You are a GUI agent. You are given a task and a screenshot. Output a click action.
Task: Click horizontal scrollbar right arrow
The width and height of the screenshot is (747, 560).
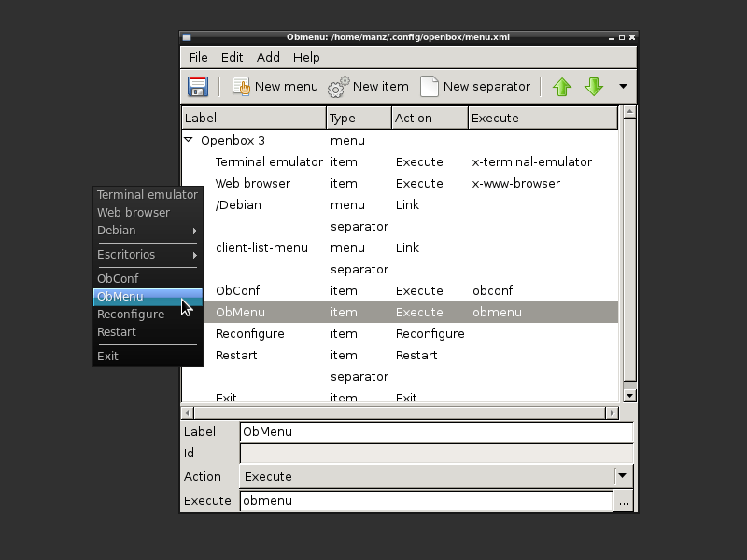pos(613,413)
